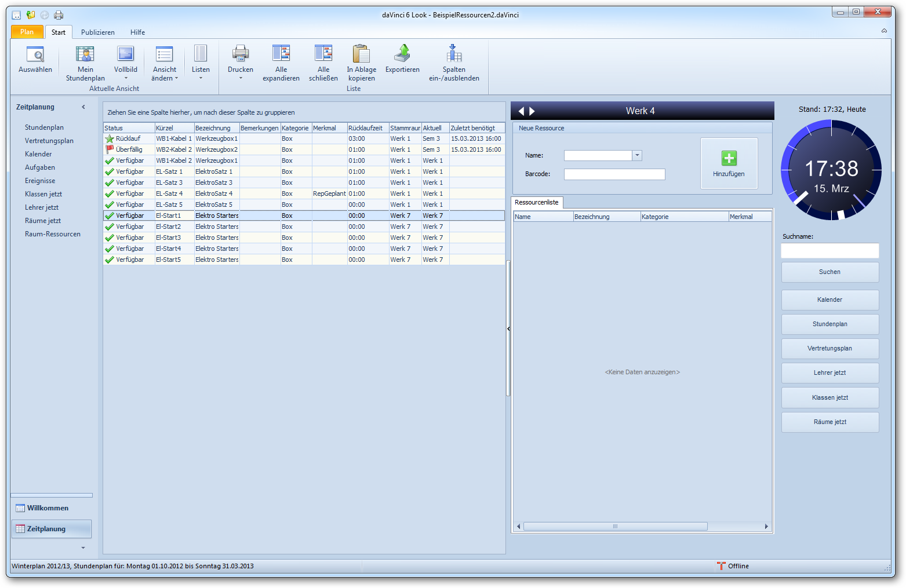Click the Vertretungsplan button on right

[829, 349]
